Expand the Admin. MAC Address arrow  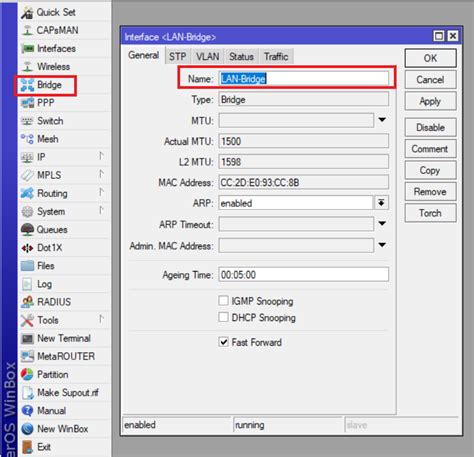click(382, 245)
